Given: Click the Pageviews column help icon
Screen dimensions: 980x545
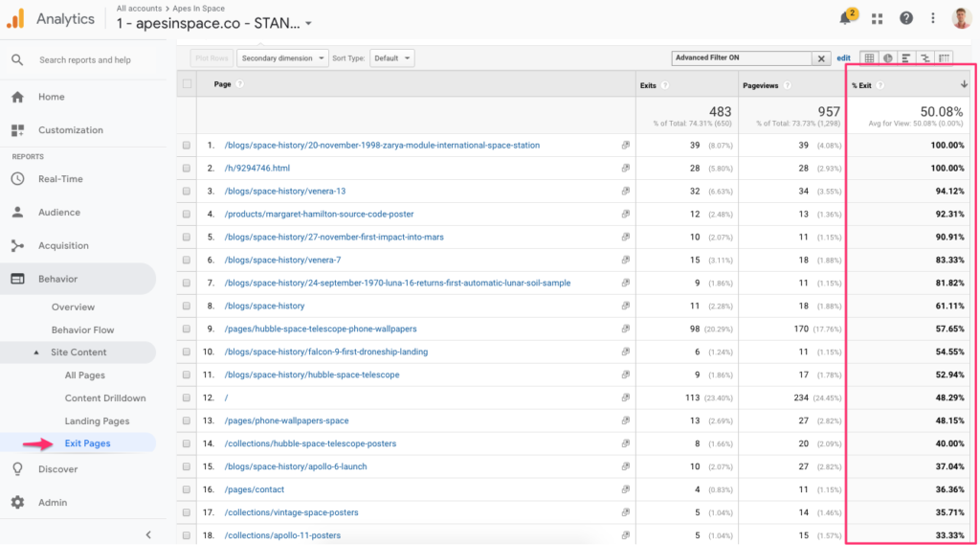Looking at the screenshot, I should click(x=787, y=85).
